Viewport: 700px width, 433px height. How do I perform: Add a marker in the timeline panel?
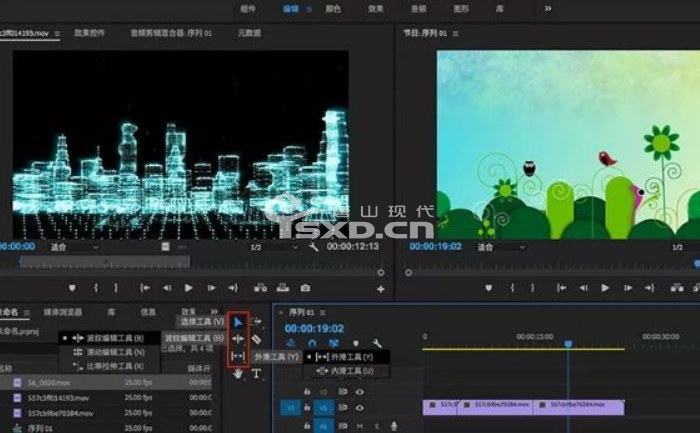pyautogui.click(x=356, y=343)
